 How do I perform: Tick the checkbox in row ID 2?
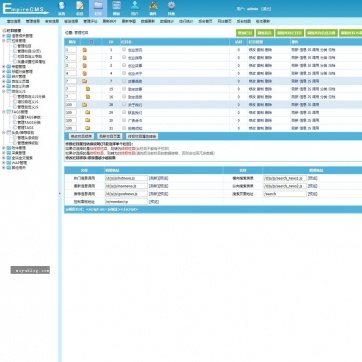coord(124,58)
